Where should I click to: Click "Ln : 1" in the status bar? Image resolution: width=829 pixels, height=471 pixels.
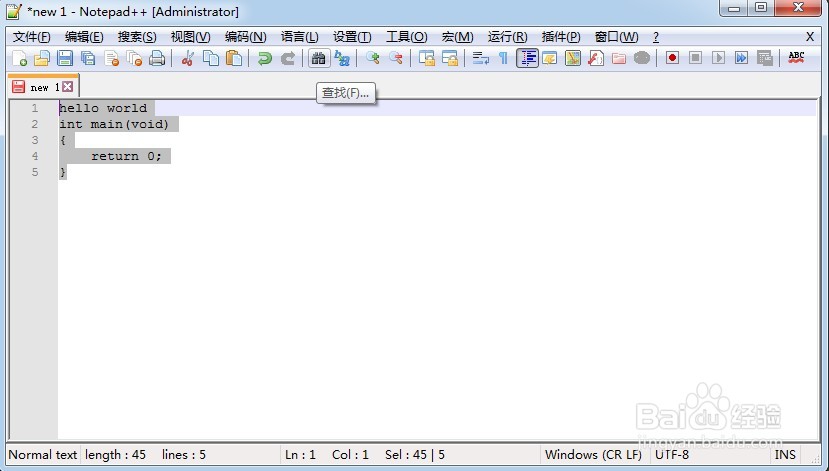(300, 455)
